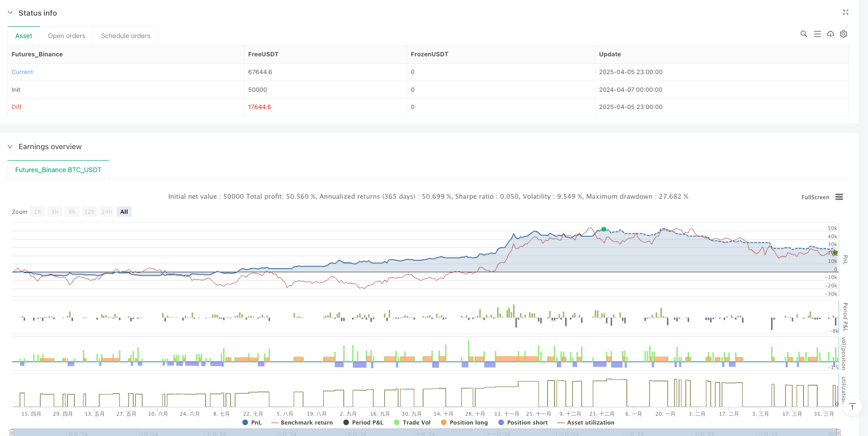Select the Futures_Binance.BTC_USDT tab
Image resolution: width=868 pixels, height=436 pixels.
coord(58,170)
